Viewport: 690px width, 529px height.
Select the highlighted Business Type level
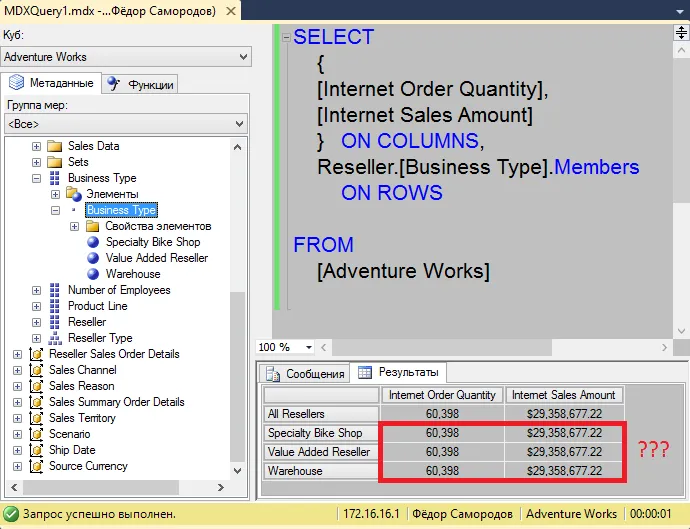point(121,210)
